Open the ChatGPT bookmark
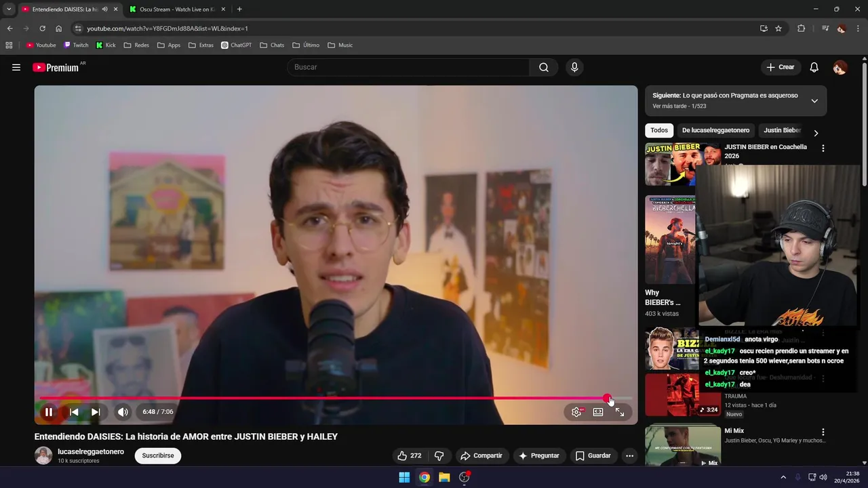868x488 pixels. 236,45
